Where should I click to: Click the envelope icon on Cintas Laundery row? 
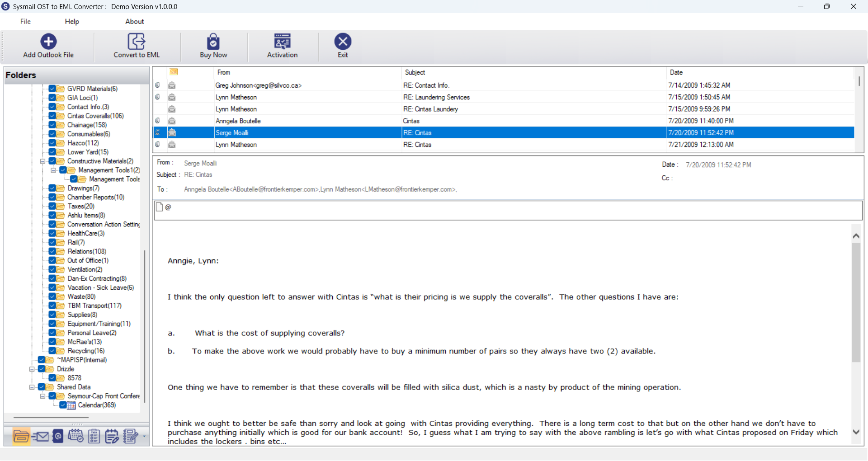[172, 109]
